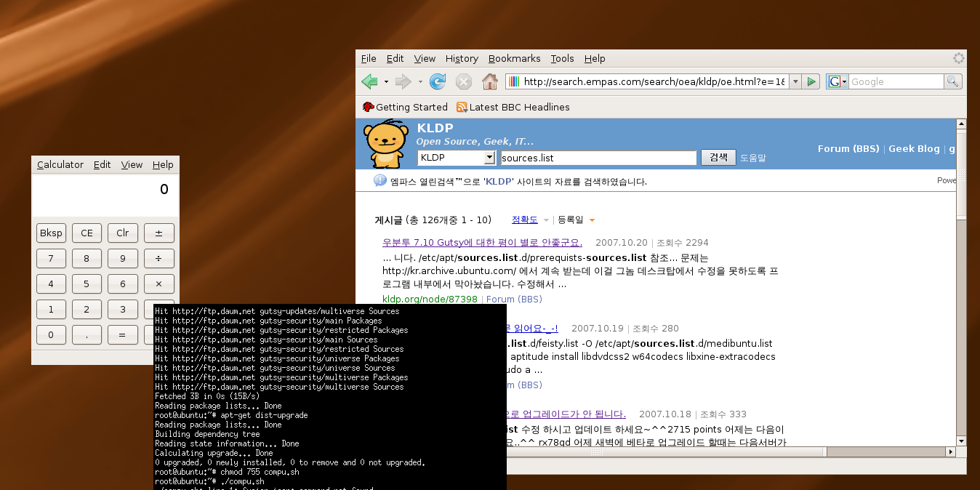Screen dimensions: 980x490
Task: Open the search engine selector dropdown
Action: click(x=845, y=81)
